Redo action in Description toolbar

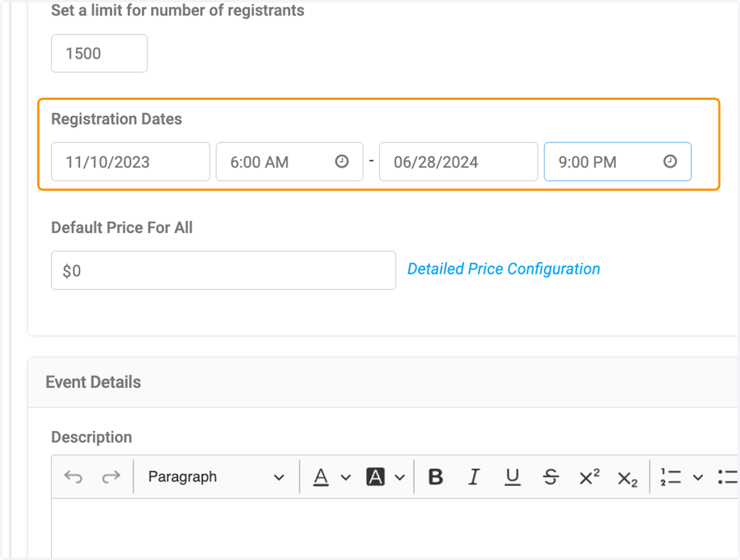coord(111,477)
